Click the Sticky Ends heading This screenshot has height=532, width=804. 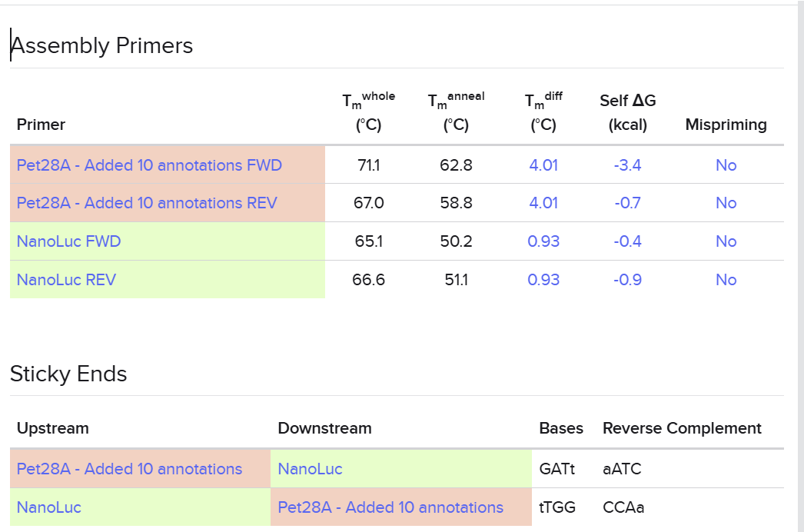tap(68, 374)
